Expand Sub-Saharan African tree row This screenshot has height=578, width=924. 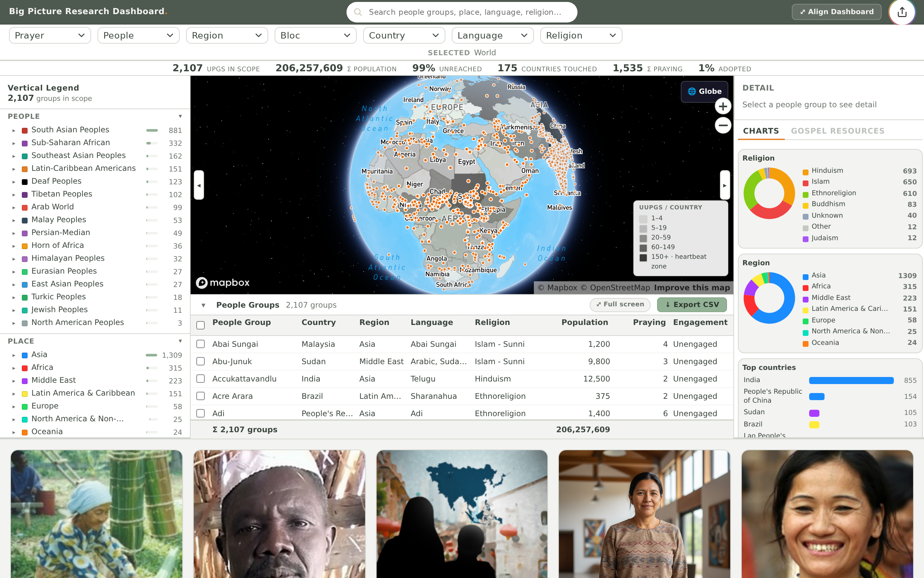[14, 143]
